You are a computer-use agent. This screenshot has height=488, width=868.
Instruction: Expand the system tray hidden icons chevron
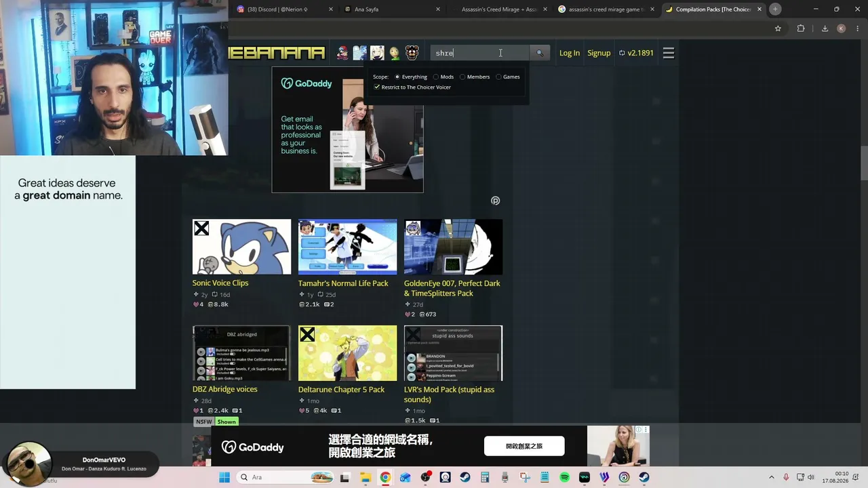[771, 477]
